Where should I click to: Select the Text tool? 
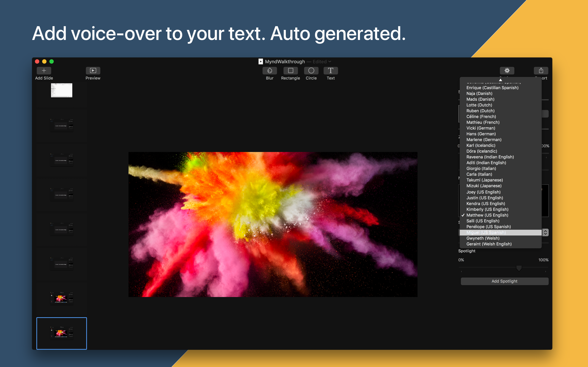pos(331,71)
